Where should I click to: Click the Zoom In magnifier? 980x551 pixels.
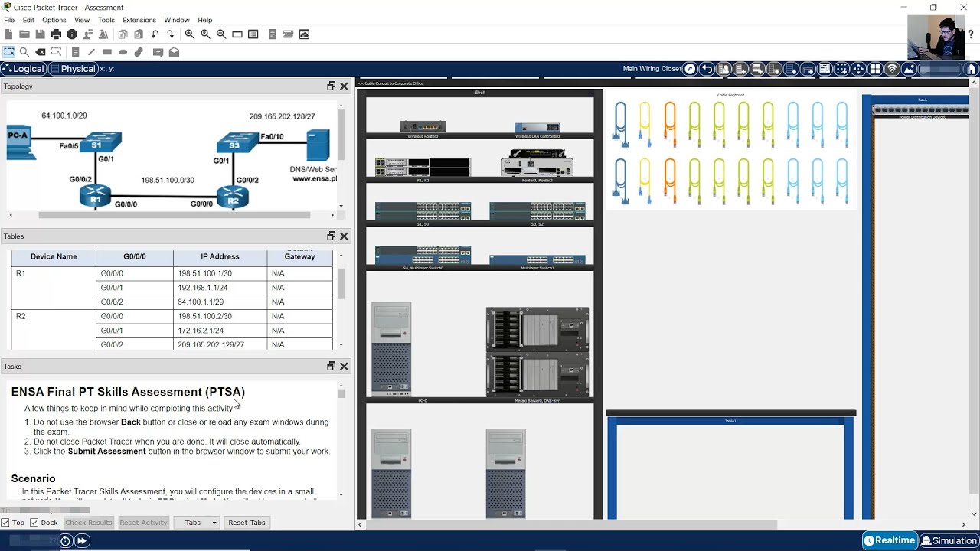189,34
